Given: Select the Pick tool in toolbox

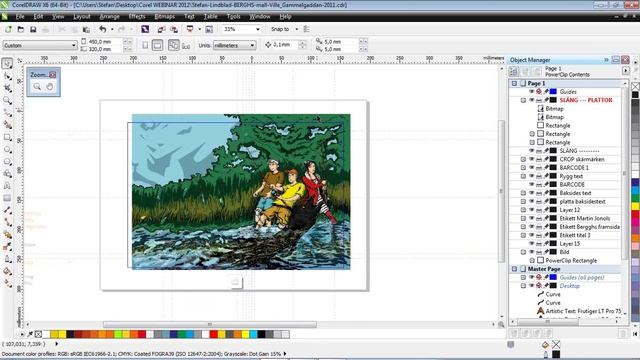Looking at the screenshot, I should click(7, 63).
